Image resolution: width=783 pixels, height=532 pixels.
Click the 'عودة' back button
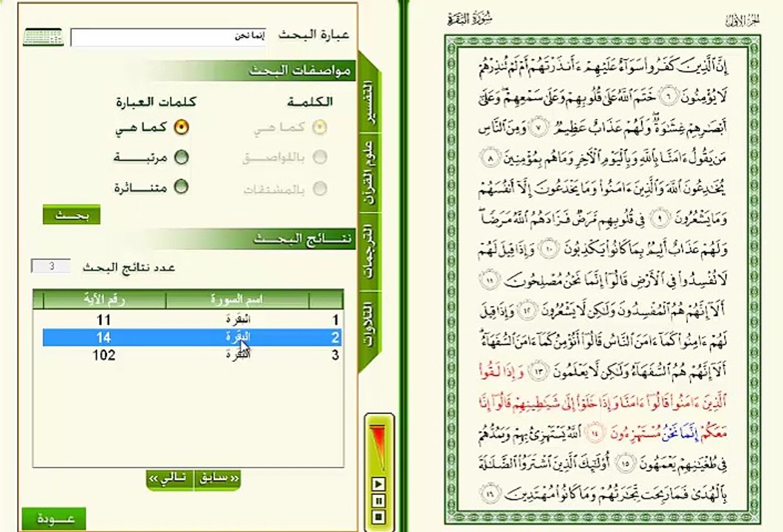[x=54, y=519]
